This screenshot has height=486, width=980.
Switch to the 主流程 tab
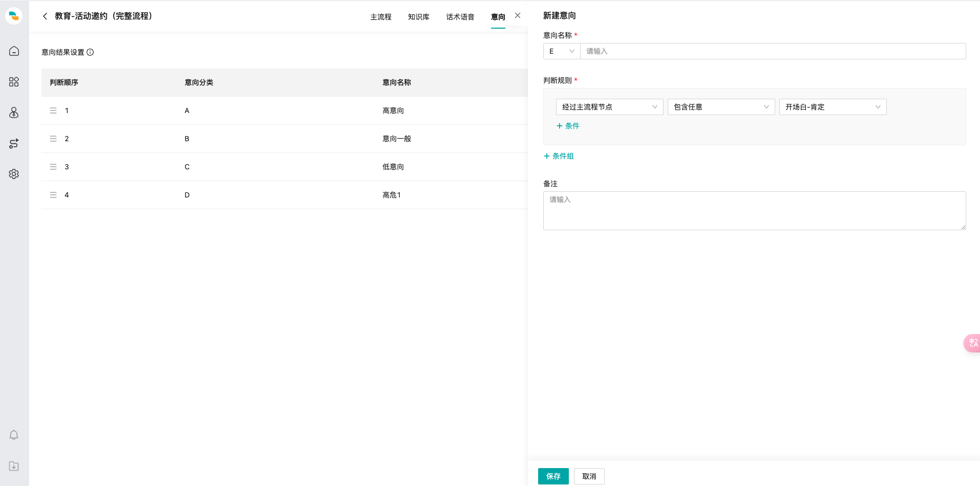(381, 17)
